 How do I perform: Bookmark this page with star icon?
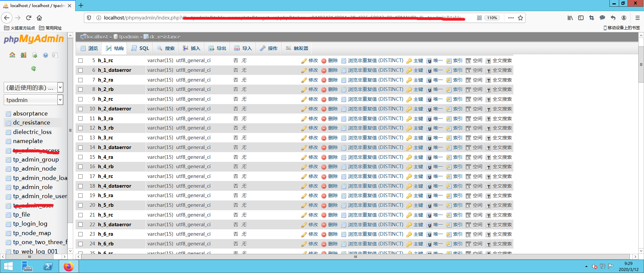click(x=520, y=18)
